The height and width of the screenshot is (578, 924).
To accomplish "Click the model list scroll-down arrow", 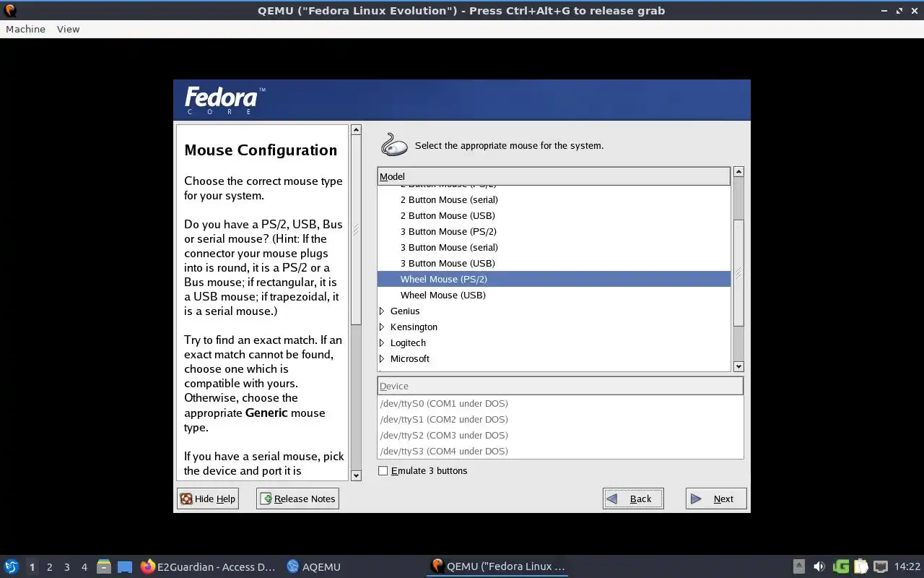I will [x=738, y=366].
